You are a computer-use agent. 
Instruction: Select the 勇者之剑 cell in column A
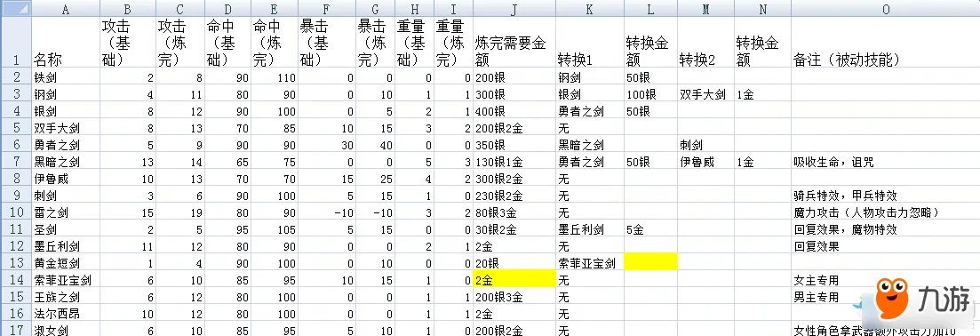(65, 146)
